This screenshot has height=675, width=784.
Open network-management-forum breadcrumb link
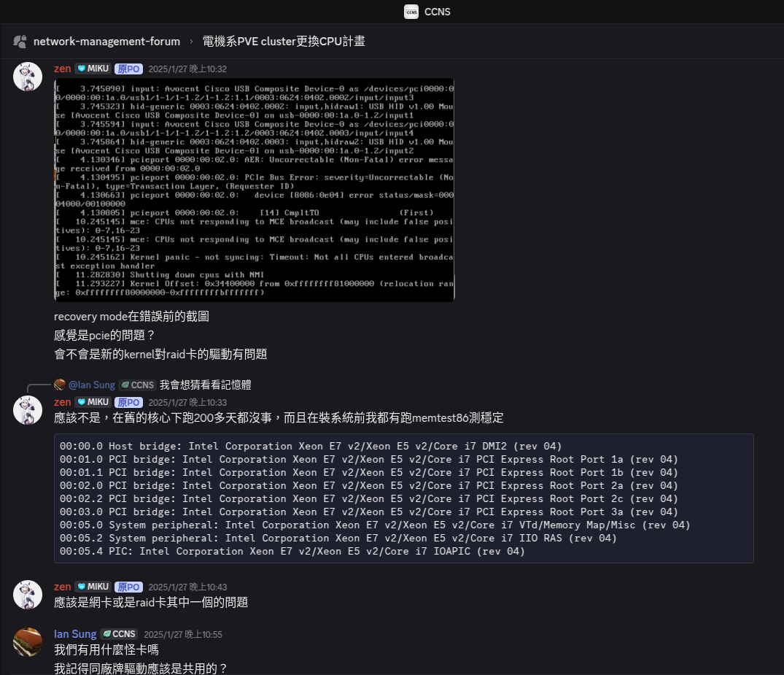(106, 41)
